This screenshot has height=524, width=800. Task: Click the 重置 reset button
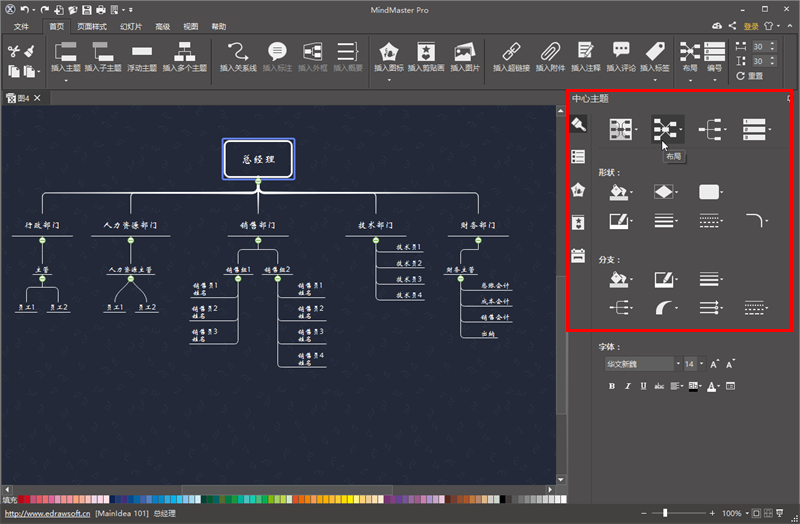coord(749,76)
